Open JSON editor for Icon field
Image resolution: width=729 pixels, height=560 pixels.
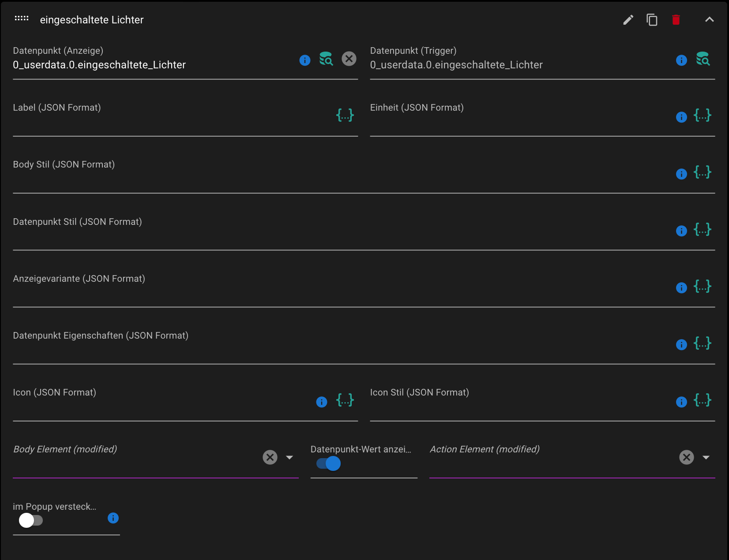coord(345,400)
